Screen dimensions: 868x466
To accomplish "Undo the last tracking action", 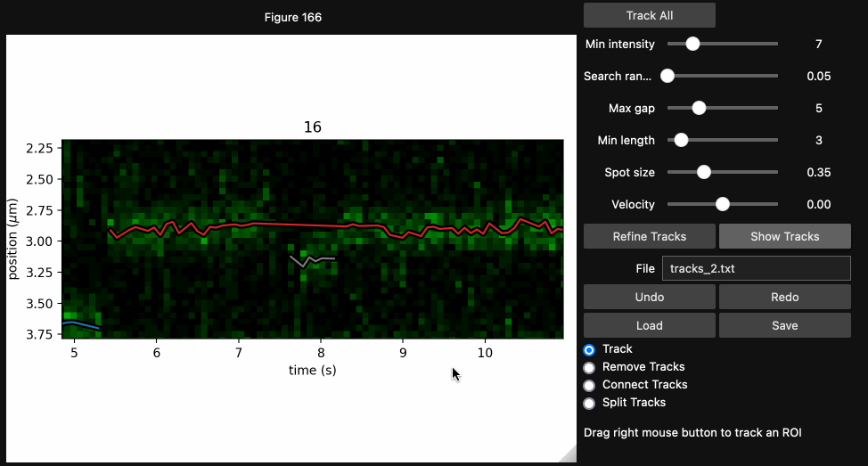I will tap(650, 298).
